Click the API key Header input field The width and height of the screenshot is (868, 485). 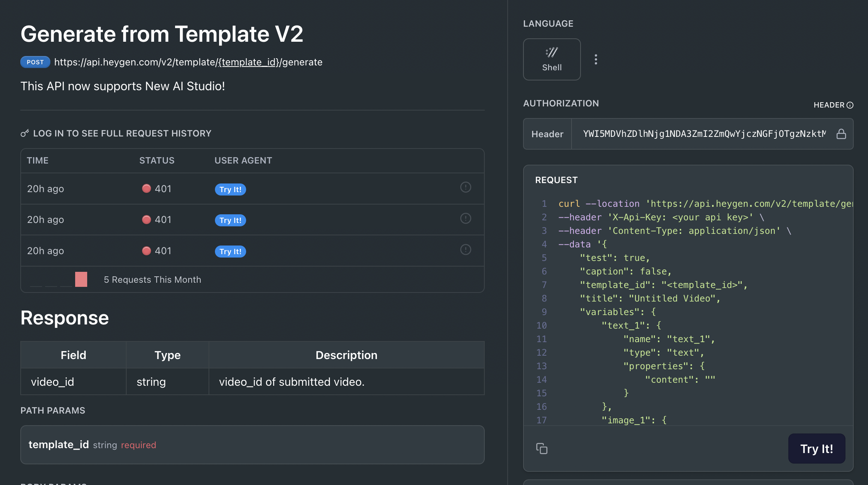coord(704,134)
